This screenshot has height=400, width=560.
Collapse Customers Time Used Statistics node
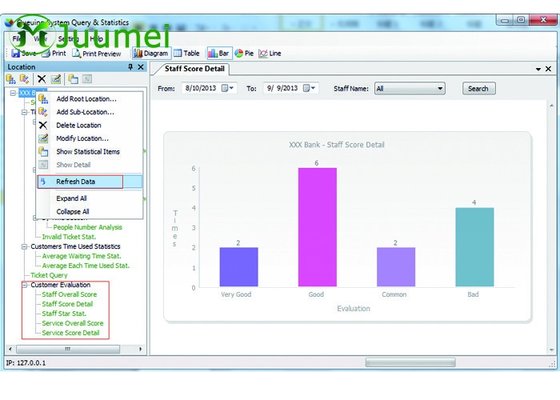[25, 246]
